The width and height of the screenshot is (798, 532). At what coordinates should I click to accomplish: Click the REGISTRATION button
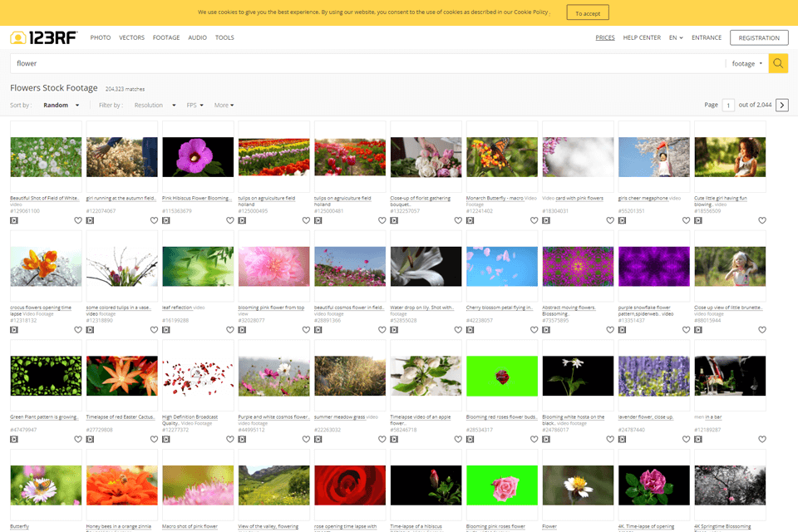coord(758,37)
